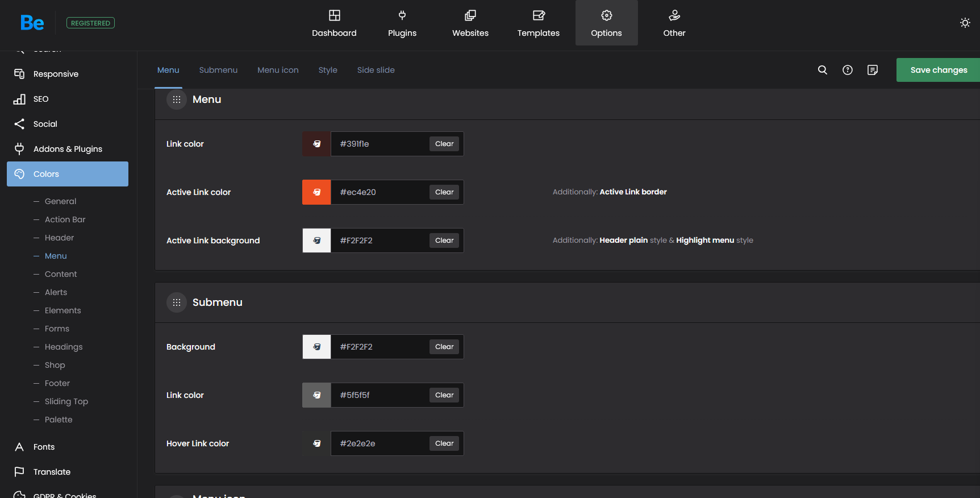Open Addons & Plugins in sidebar
This screenshot has height=498, width=980.
(x=68, y=149)
